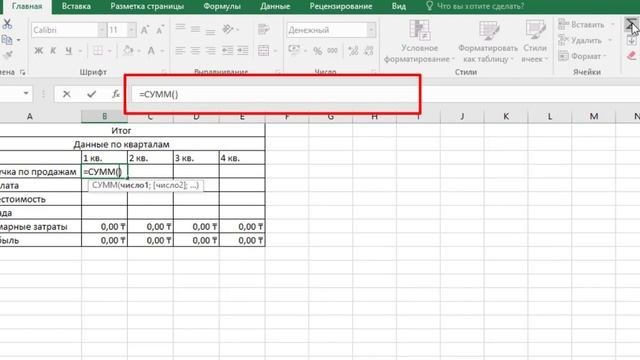Toggle underline formatting (Ч)
640x360 pixels.
(69, 51)
